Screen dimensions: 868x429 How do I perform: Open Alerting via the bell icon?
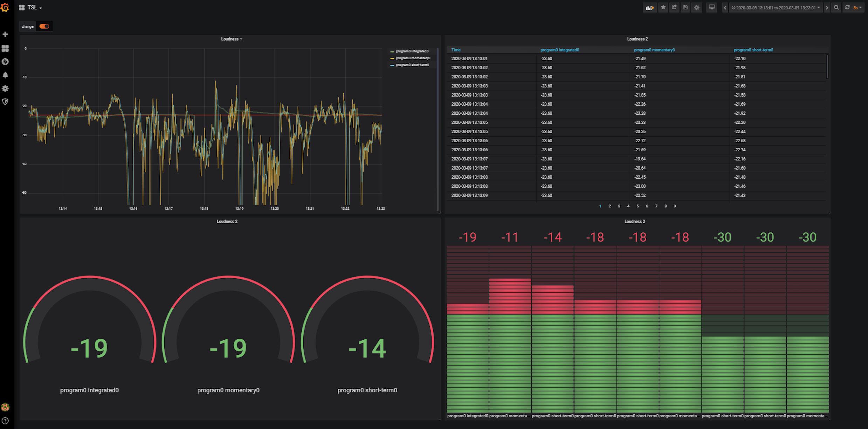[5, 75]
